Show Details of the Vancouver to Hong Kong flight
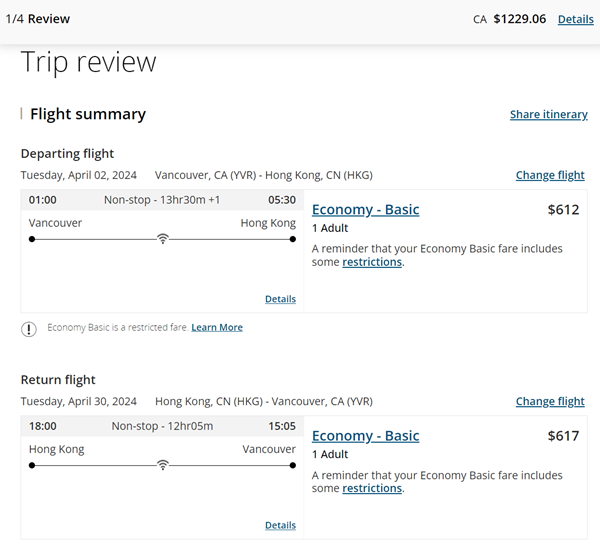Image resolution: width=600 pixels, height=544 pixels. coord(280,299)
